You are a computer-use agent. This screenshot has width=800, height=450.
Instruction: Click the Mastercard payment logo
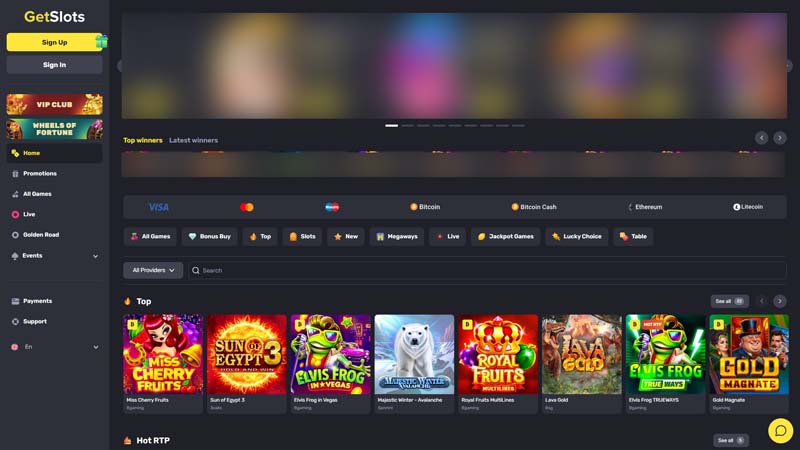tap(246, 207)
